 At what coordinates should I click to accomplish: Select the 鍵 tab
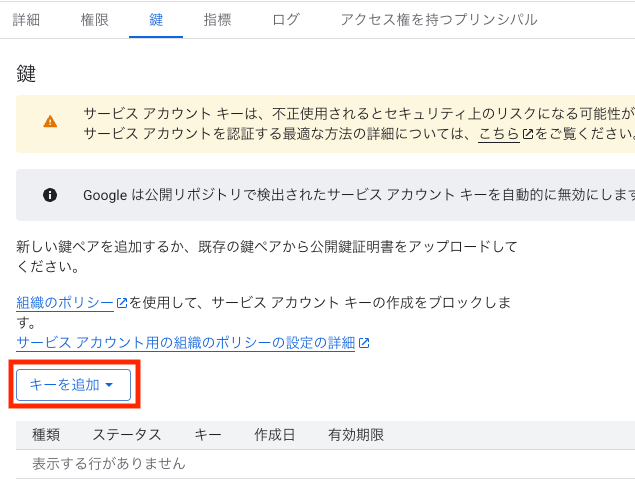[x=156, y=19]
